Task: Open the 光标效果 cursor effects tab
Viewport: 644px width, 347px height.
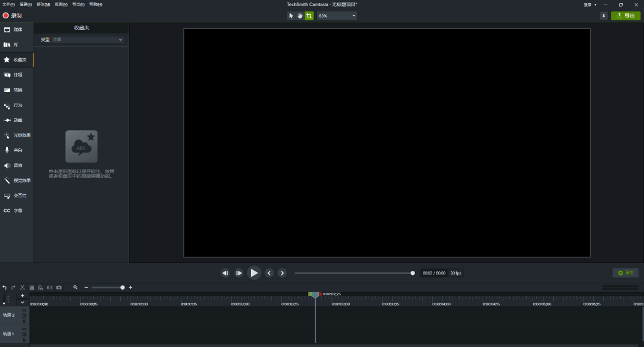Action: coord(17,135)
